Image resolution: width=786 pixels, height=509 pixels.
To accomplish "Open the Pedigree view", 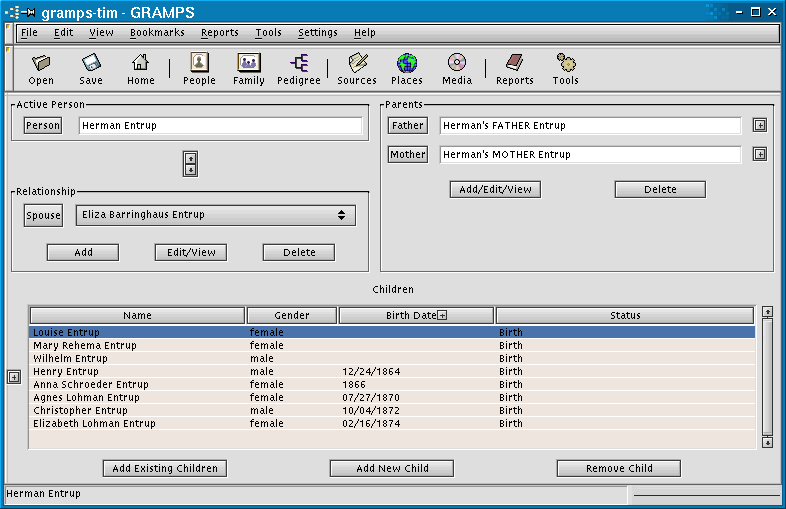I will pos(299,69).
